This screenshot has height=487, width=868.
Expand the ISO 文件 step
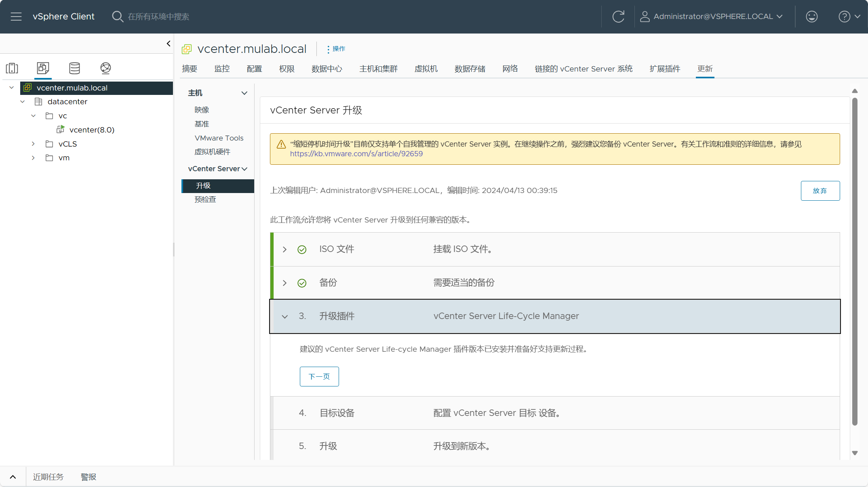[x=284, y=250]
